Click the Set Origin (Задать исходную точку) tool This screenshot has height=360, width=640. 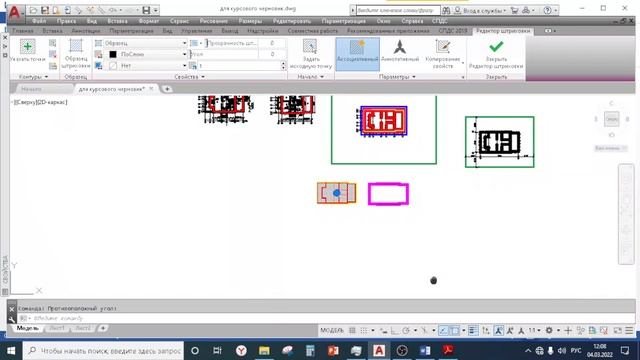tap(310, 54)
